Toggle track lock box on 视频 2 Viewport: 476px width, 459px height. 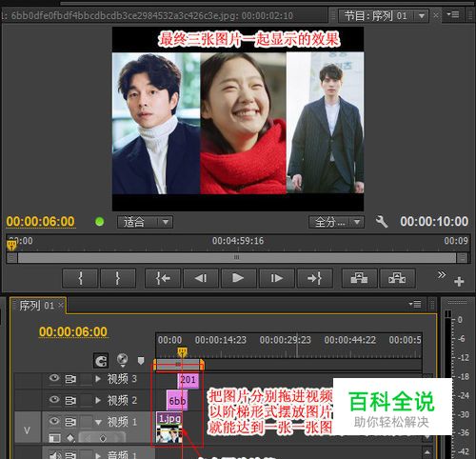tap(86, 401)
